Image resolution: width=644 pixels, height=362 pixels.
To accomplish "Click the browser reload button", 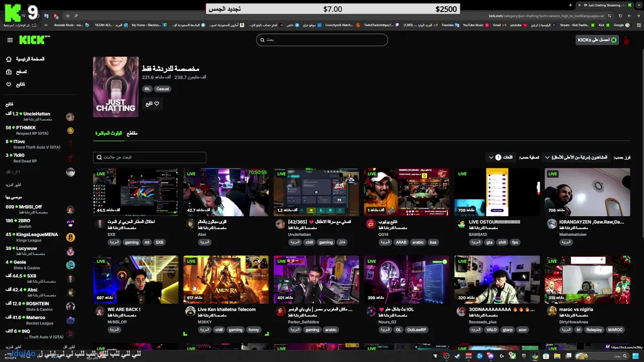I will [620, 16].
